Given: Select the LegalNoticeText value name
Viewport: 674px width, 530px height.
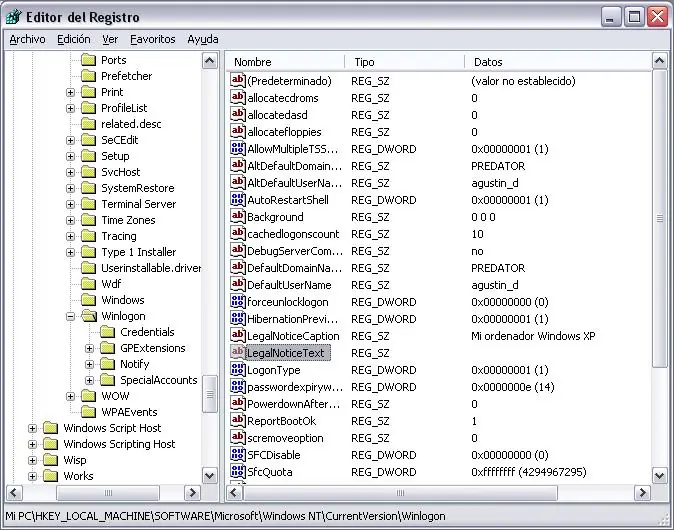Looking at the screenshot, I should pos(288,353).
